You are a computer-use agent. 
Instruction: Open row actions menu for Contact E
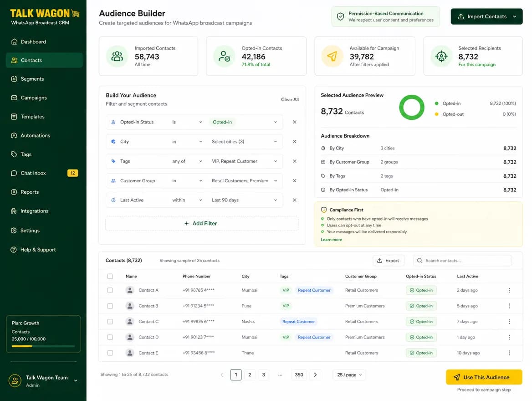coord(509,353)
